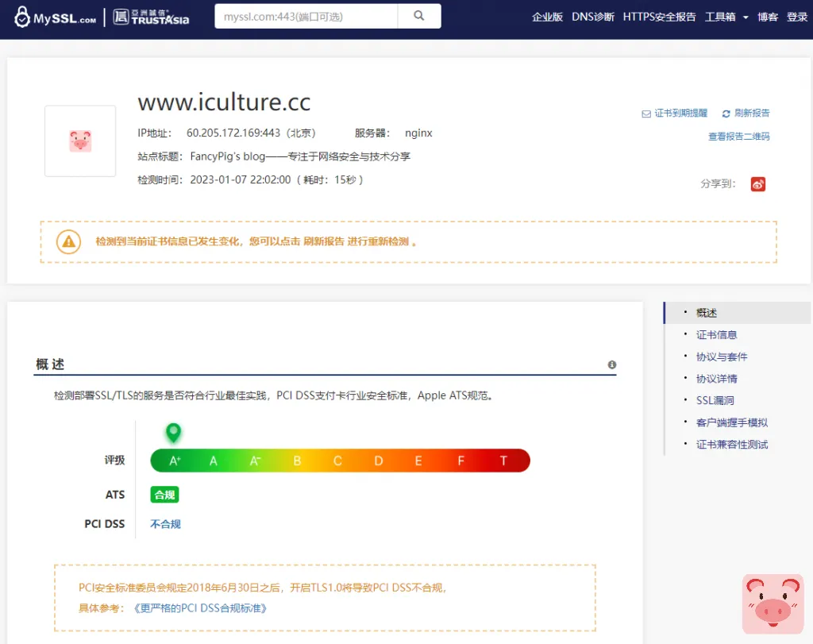Click the F grade on rating bar
Image resolution: width=813 pixels, height=644 pixels.
tap(460, 461)
